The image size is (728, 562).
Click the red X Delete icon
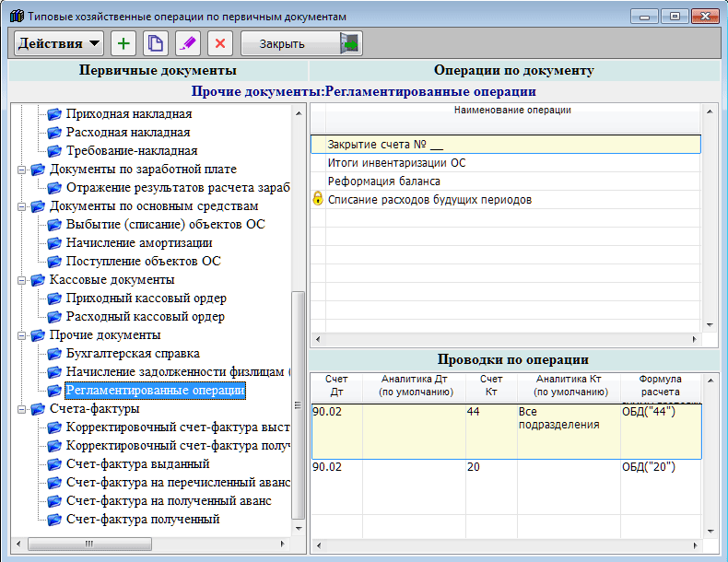point(220,43)
